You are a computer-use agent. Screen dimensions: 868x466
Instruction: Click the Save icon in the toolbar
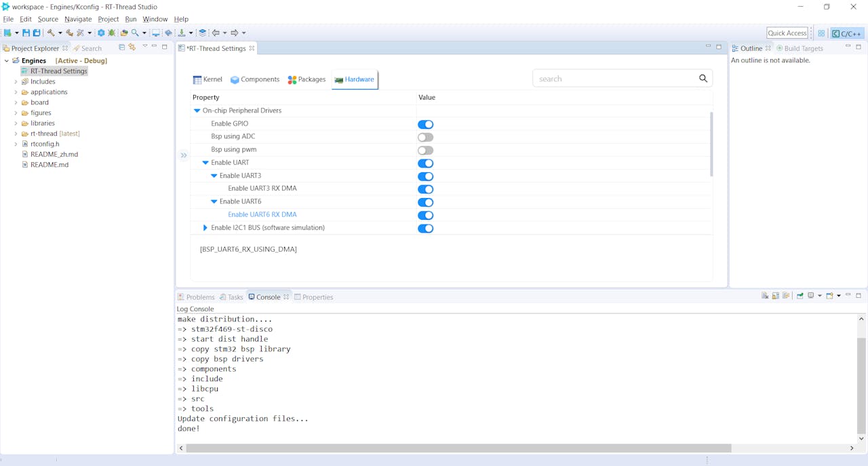pyautogui.click(x=26, y=33)
